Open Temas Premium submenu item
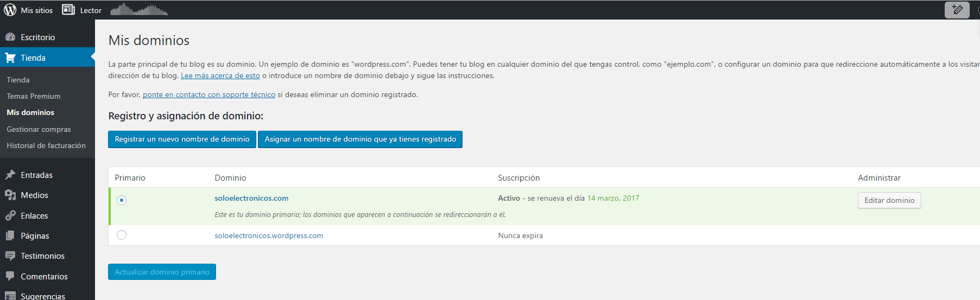This screenshot has width=980, height=300. (34, 96)
